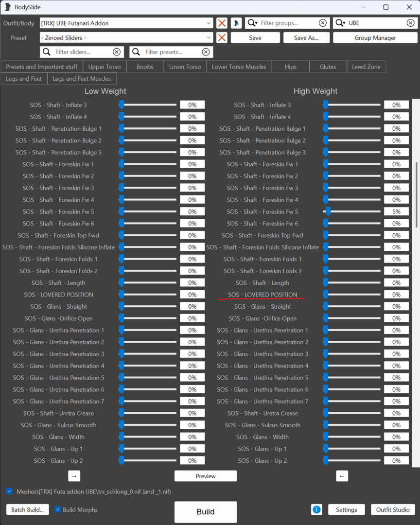Open the Lower Torso tab
Viewport: 420px width, 525px height.
click(x=185, y=67)
